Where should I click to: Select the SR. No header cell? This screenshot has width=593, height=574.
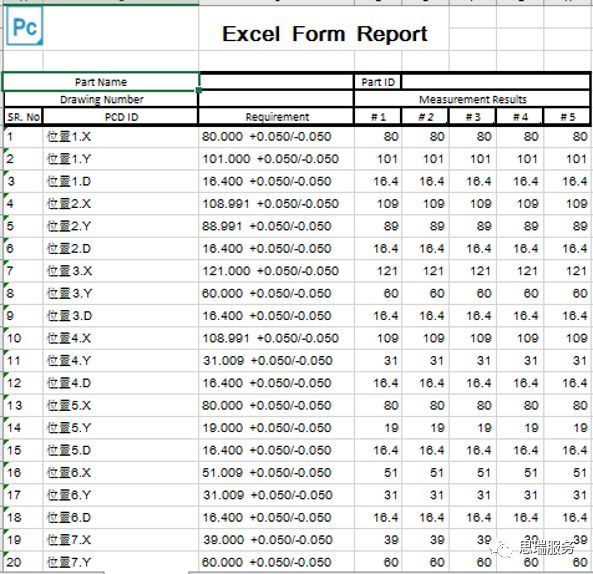(23, 116)
